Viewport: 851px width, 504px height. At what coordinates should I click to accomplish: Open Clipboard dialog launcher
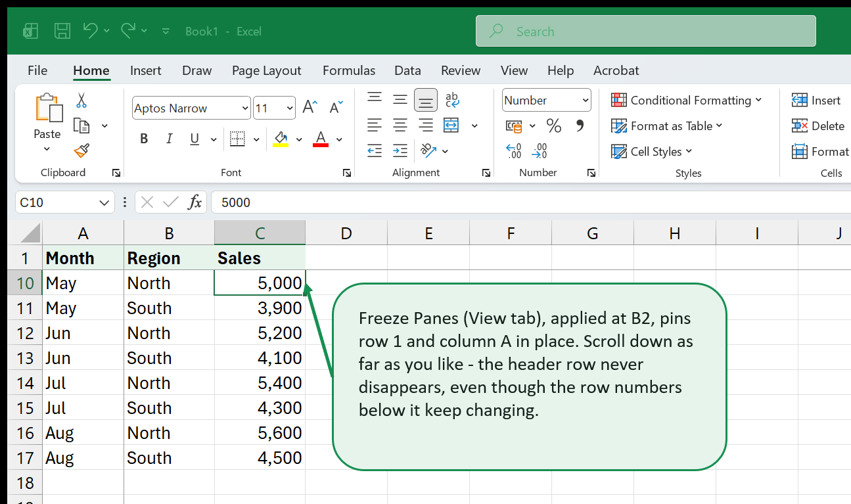[116, 173]
